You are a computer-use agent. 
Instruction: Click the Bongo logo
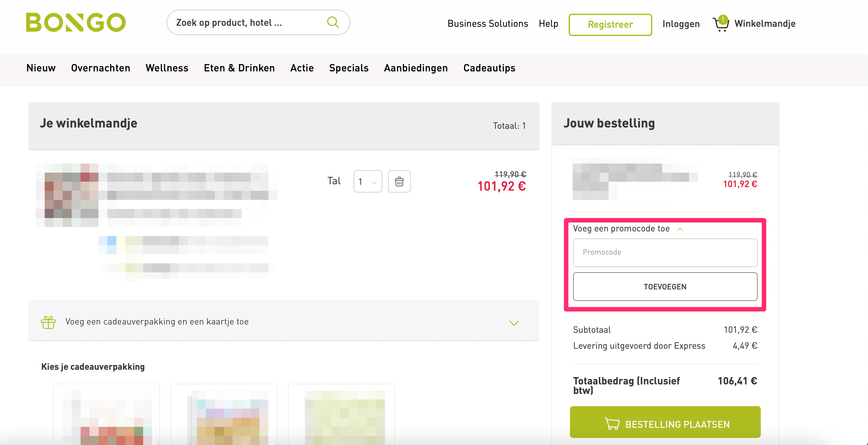76,22
